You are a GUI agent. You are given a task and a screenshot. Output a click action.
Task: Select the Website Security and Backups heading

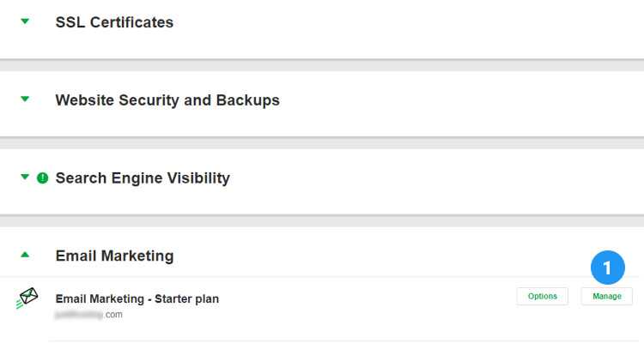coord(167,100)
